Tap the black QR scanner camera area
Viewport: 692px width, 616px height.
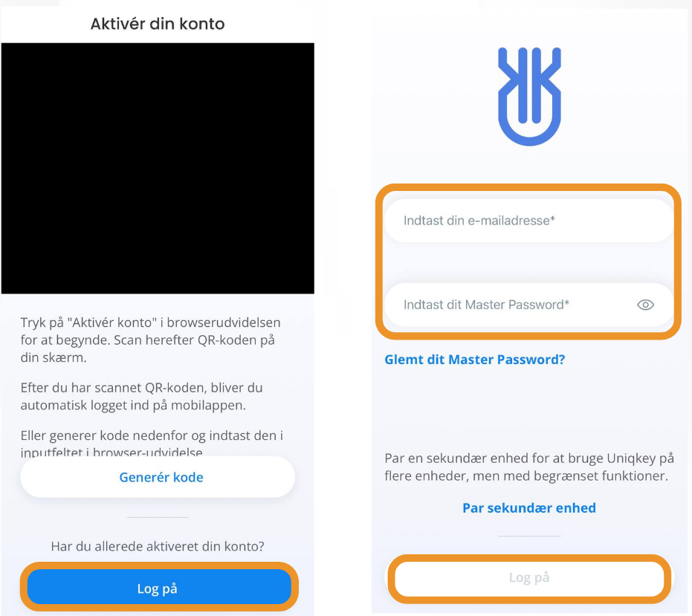[x=158, y=168]
